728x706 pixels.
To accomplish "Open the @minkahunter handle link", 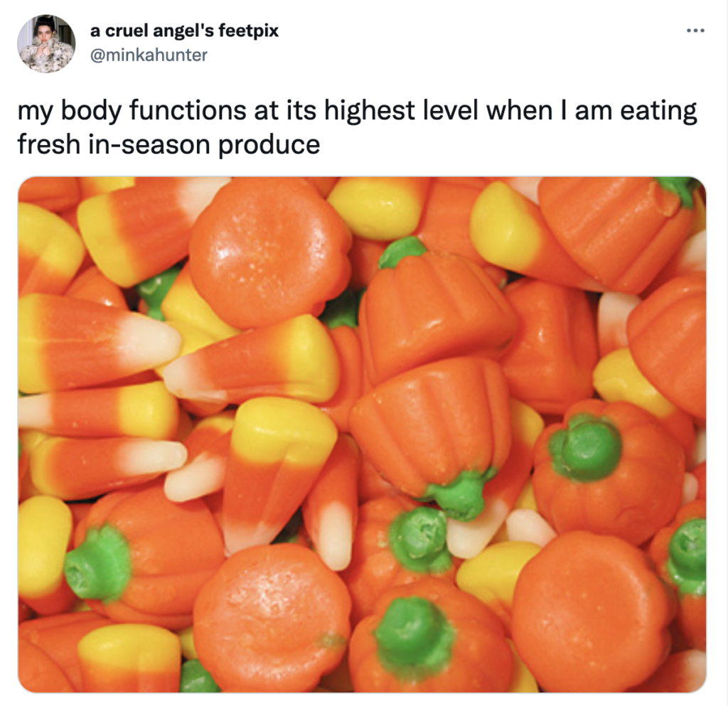I will (149, 55).
